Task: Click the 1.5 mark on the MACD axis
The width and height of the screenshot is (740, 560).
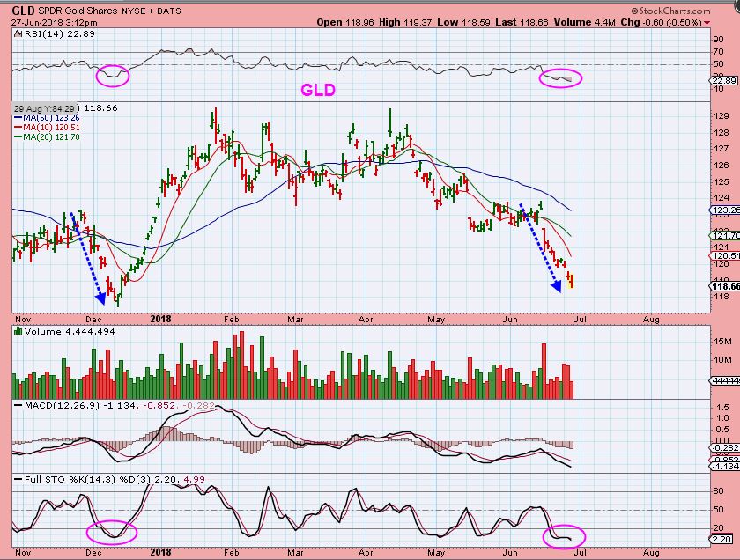Action: coord(722,407)
